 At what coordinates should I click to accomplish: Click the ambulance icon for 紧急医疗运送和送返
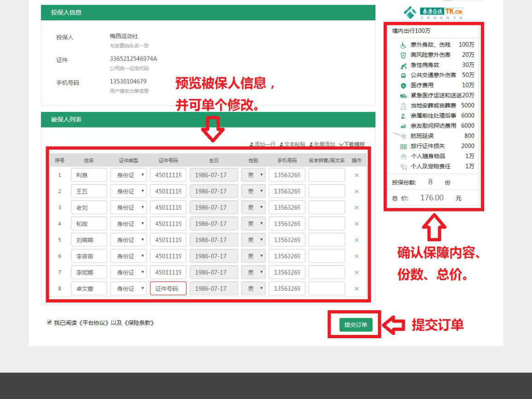[403, 96]
